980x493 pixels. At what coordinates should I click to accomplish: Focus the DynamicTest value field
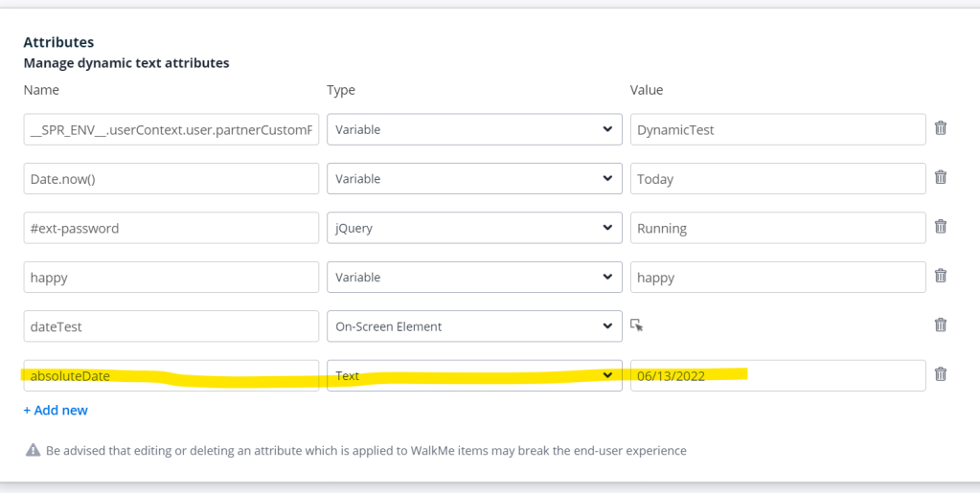click(777, 129)
